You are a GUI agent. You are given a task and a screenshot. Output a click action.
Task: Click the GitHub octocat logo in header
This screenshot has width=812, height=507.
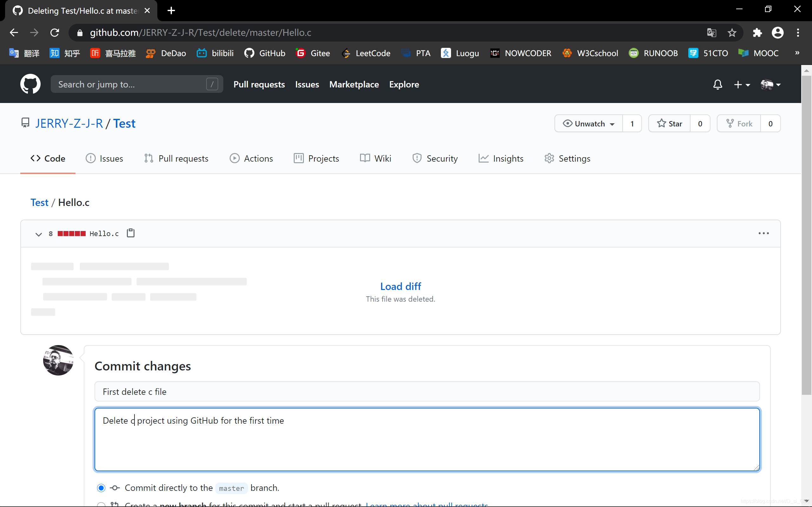[x=30, y=84]
